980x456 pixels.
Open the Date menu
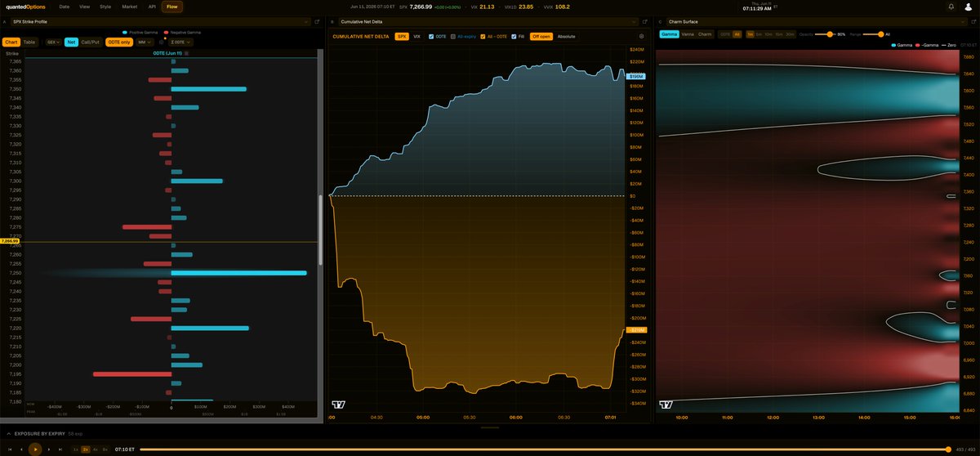[65, 7]
